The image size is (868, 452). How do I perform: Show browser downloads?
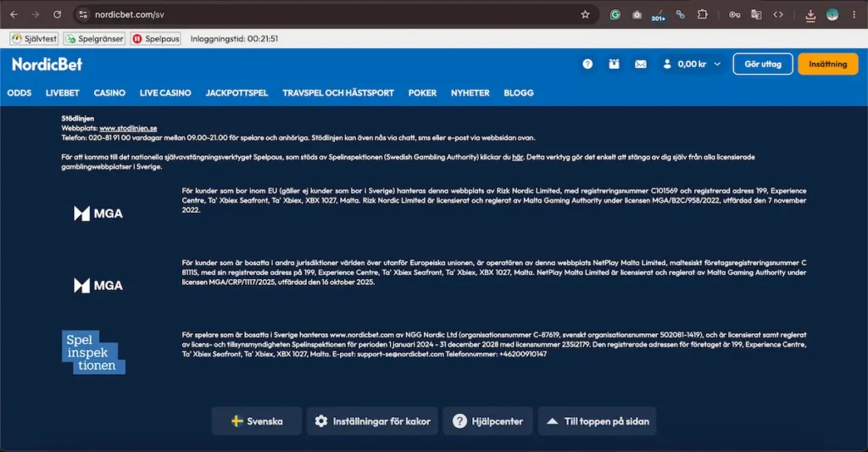pos(810,15)
